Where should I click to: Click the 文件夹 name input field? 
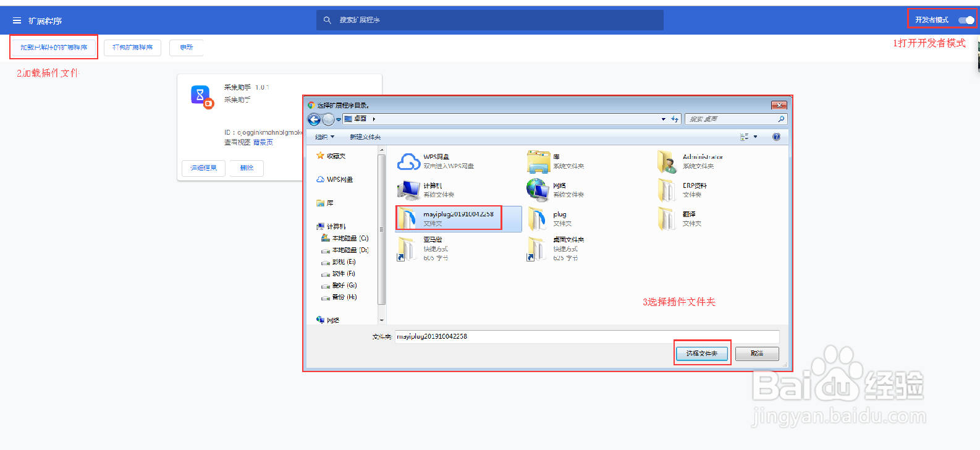587,337
